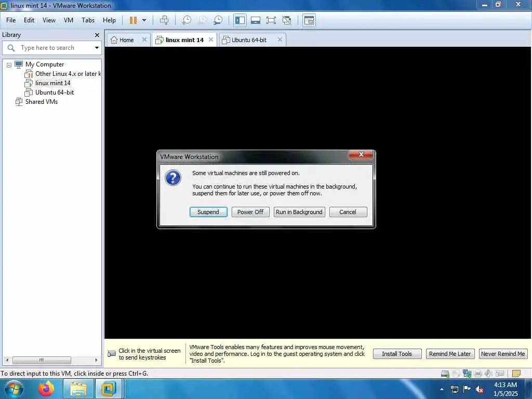Click Run in Background button
Viewport: 532px width, 399px height.
(x=299, y=212)
